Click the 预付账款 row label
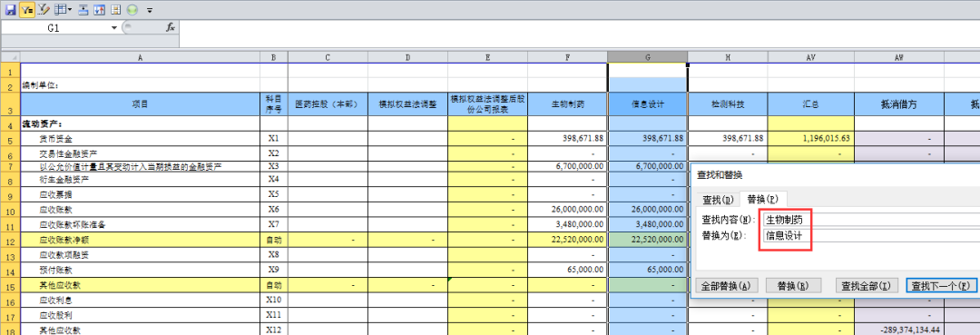This screenshot has height=335, width=980. click(x=55, y=270)
